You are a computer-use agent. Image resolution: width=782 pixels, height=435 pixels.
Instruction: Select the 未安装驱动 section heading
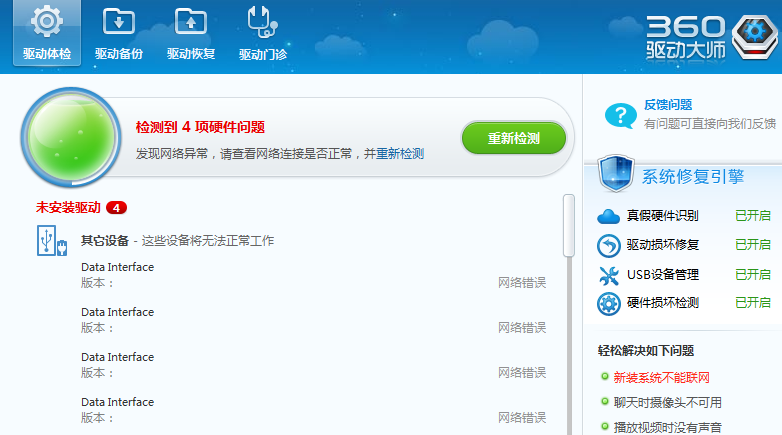click(x=68, y=208)
